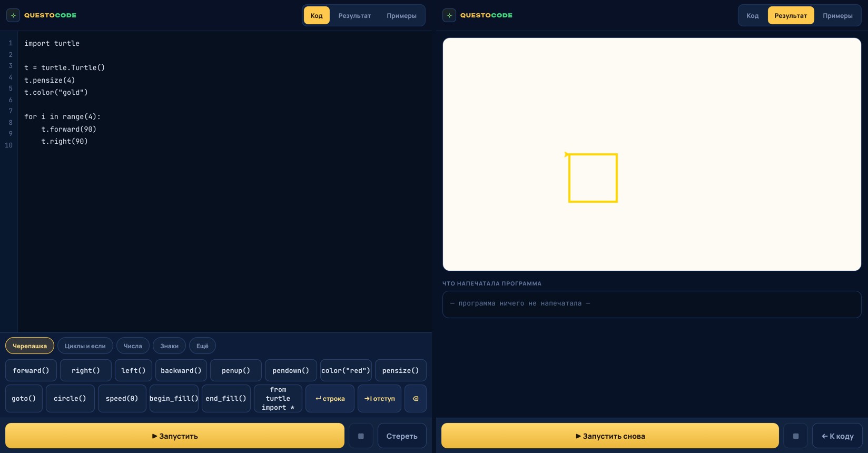Rerun the program with Запустить снова

(610, 436)
